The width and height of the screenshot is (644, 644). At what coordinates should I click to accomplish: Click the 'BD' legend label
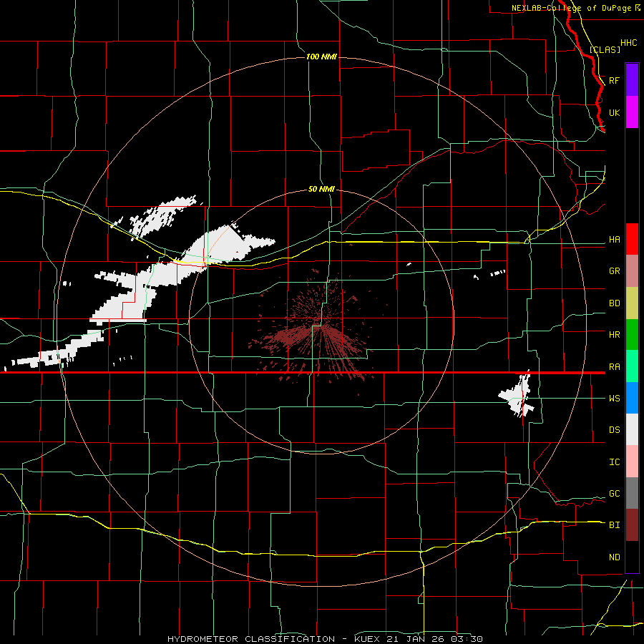[614, 303]
